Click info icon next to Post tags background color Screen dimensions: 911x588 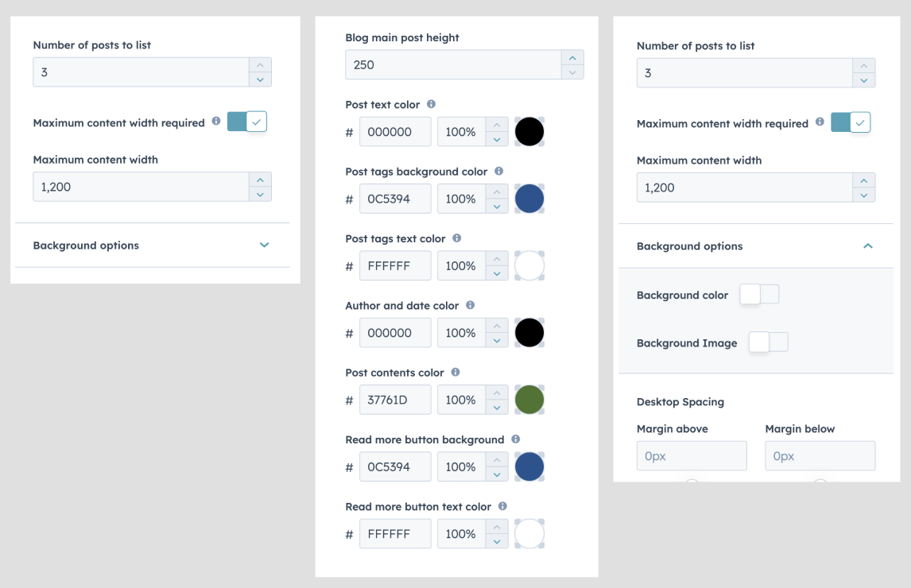[498, 171]
